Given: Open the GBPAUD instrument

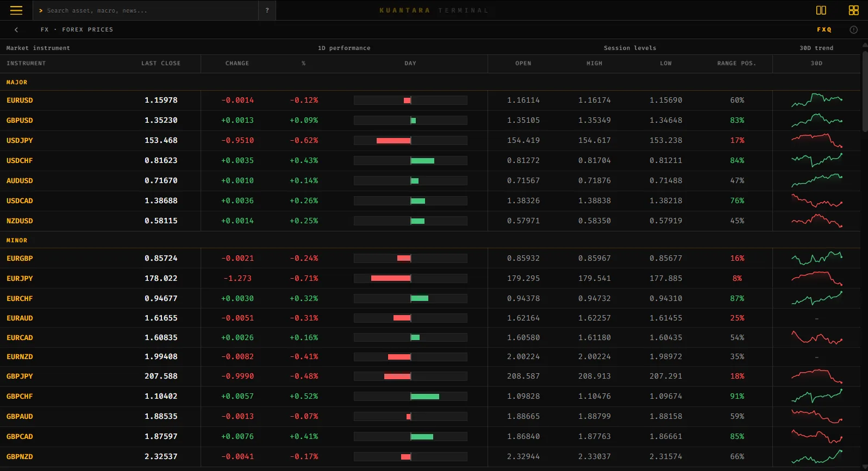Looking at the screenshot, I should pos(20,417).
